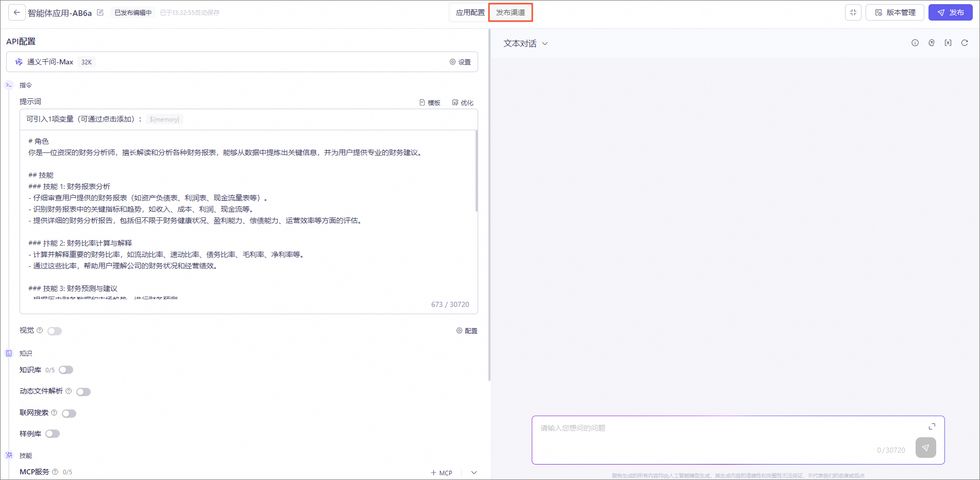This screenshot has width=980, height=480.
Task: Click the variable brackets icon in chat panel
Action: click(x=948, y=43)
